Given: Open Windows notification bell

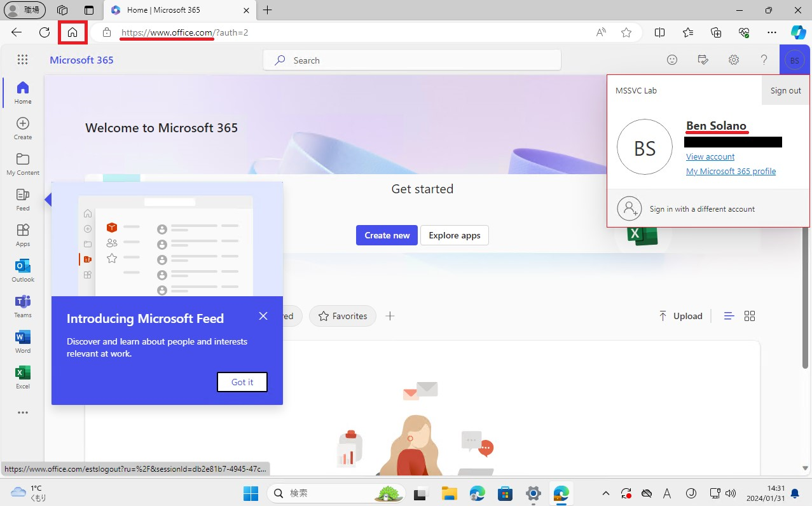Looking at the screenshot, I should (795, 493).
